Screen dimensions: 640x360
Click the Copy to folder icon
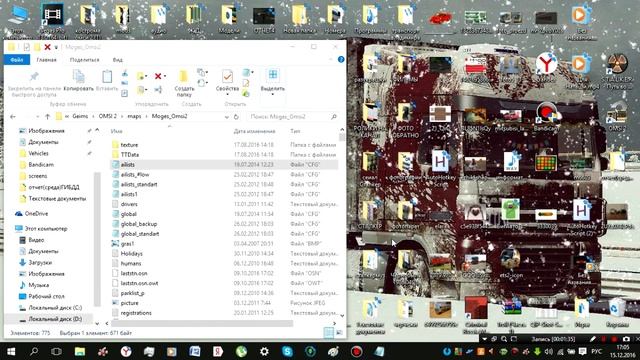140,90
